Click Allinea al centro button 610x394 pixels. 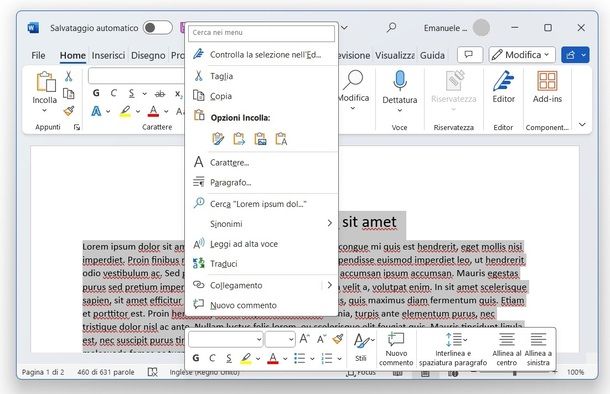click(x=507, y=348)
